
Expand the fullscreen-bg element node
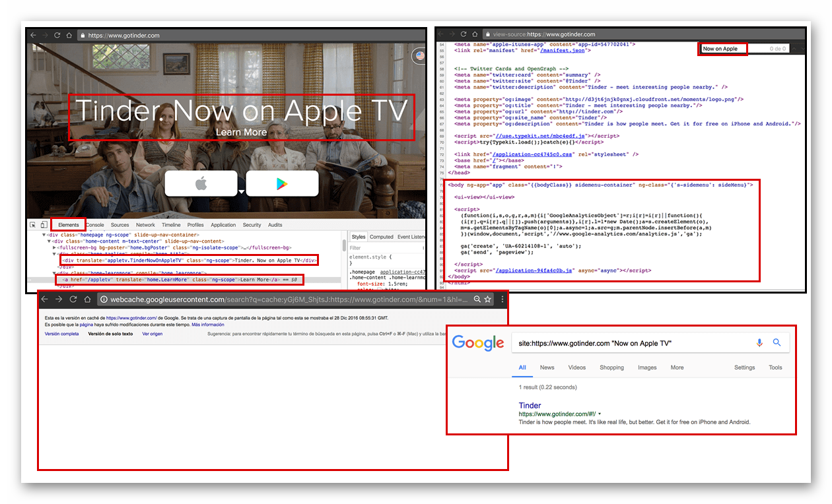[x=53, y=247]
